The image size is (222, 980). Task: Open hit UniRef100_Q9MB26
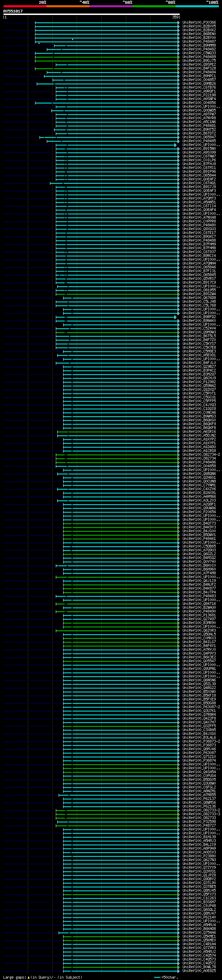pos(199,84)
